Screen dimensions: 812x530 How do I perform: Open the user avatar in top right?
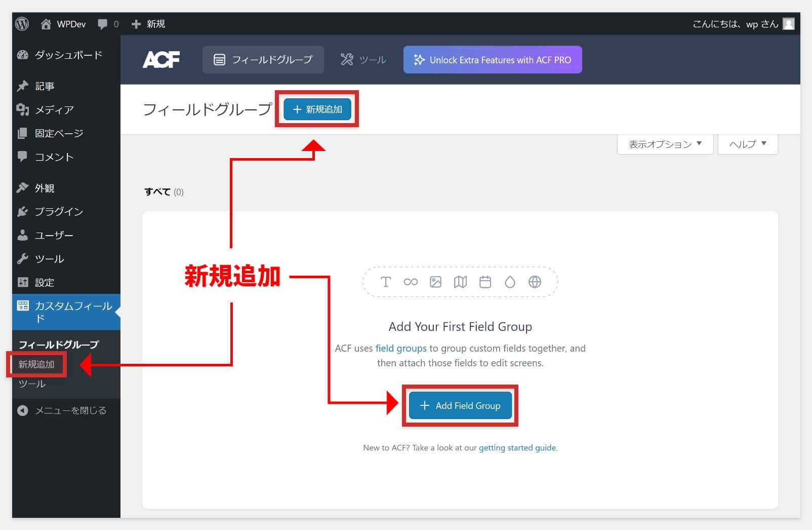click(788, 24)
